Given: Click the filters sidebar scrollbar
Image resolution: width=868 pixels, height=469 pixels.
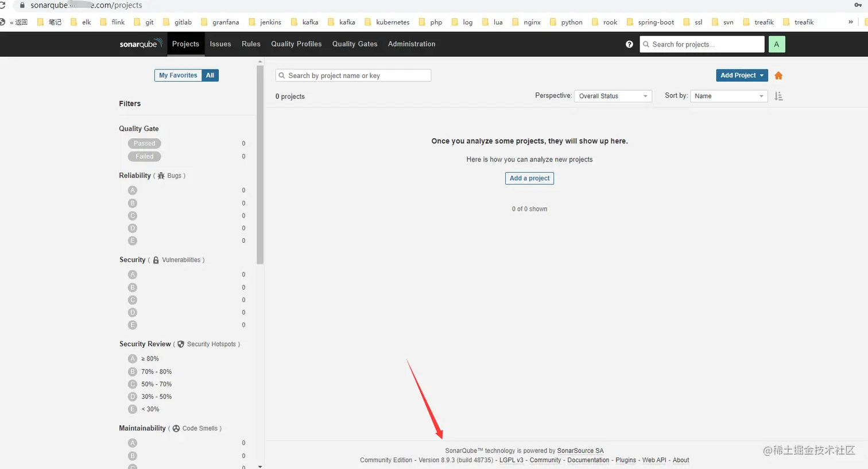Looking at the screenshot, I should [260, 164].
